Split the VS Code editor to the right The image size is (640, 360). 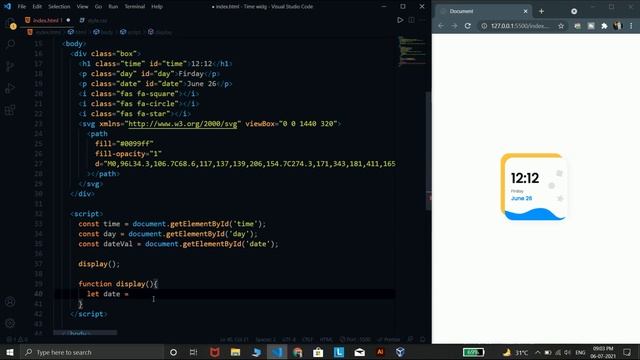411,20
